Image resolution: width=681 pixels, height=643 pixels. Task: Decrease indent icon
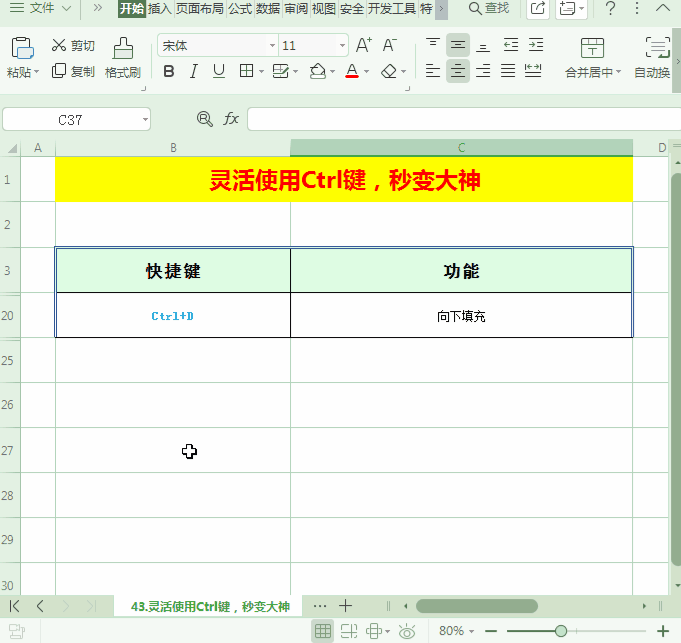[x=511, y=45]
